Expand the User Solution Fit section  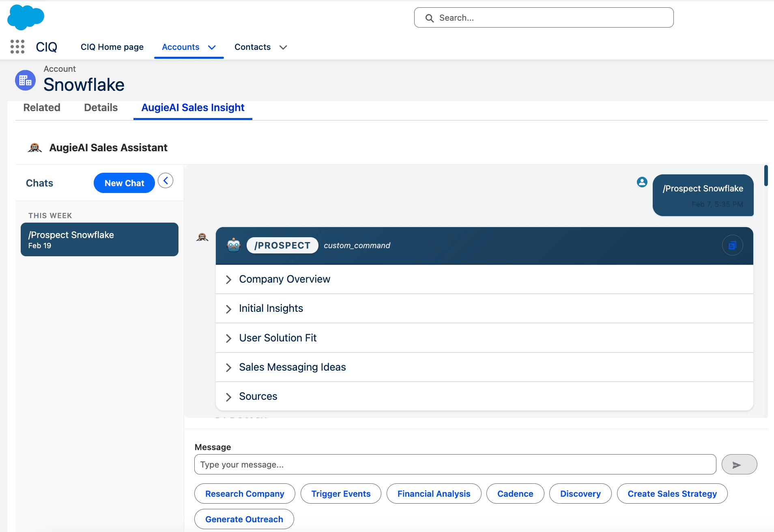[x=484, y=338]
